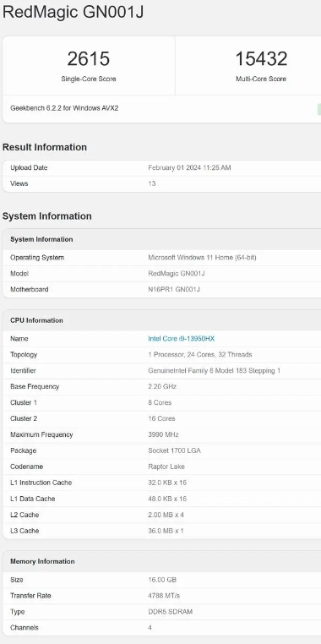
Task: Select L3 Cache value 36.0 MB x 1
Action: click(166, 531)
